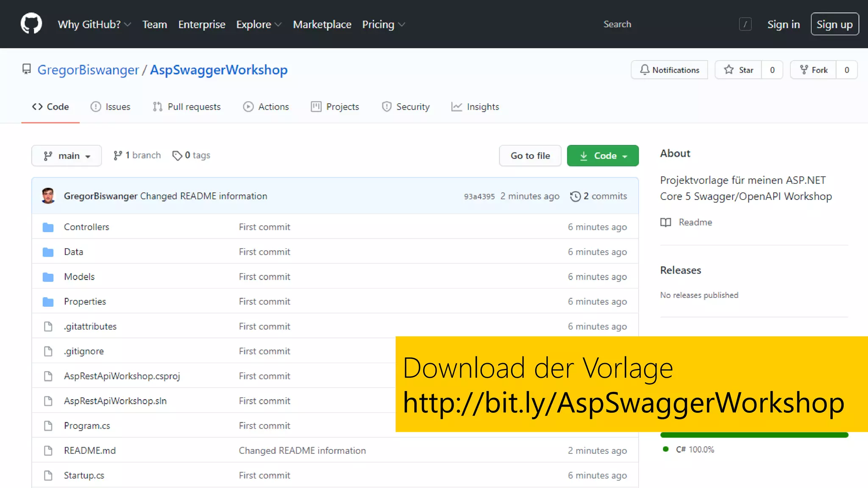Click the GitHub Octocat logo
The width and height of the screenshot is (868, 488).
tap(31, 23)
